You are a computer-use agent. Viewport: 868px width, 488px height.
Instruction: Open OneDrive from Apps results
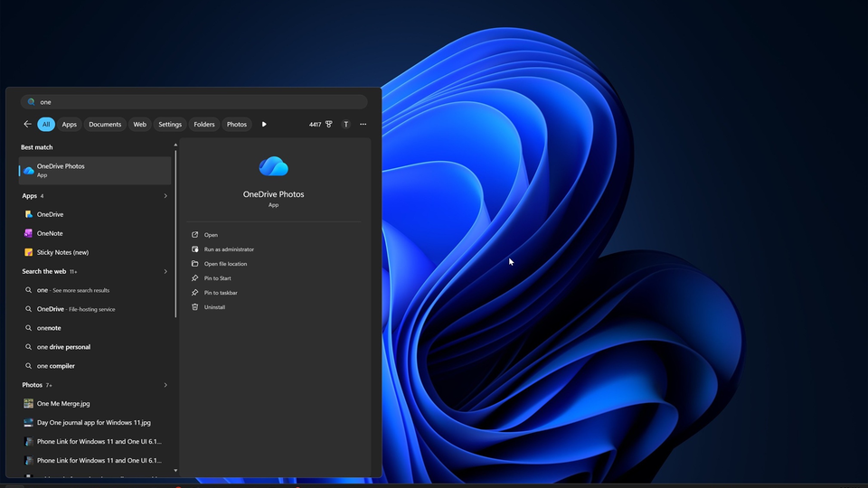pyautogui.click(x=95, y=214)
